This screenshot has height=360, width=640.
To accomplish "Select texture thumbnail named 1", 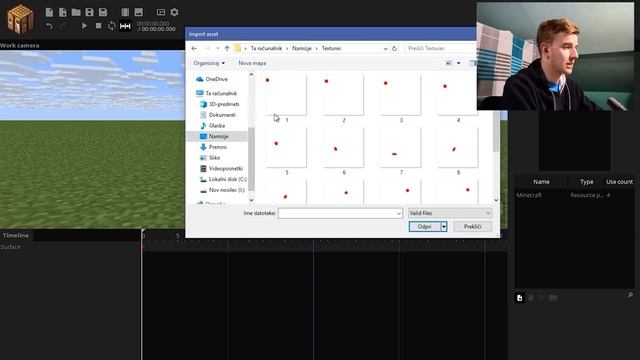I will click(286, 98).
